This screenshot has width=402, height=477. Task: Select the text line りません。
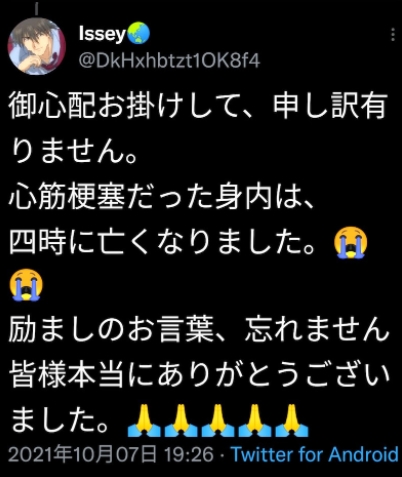[x=74, y=151]
